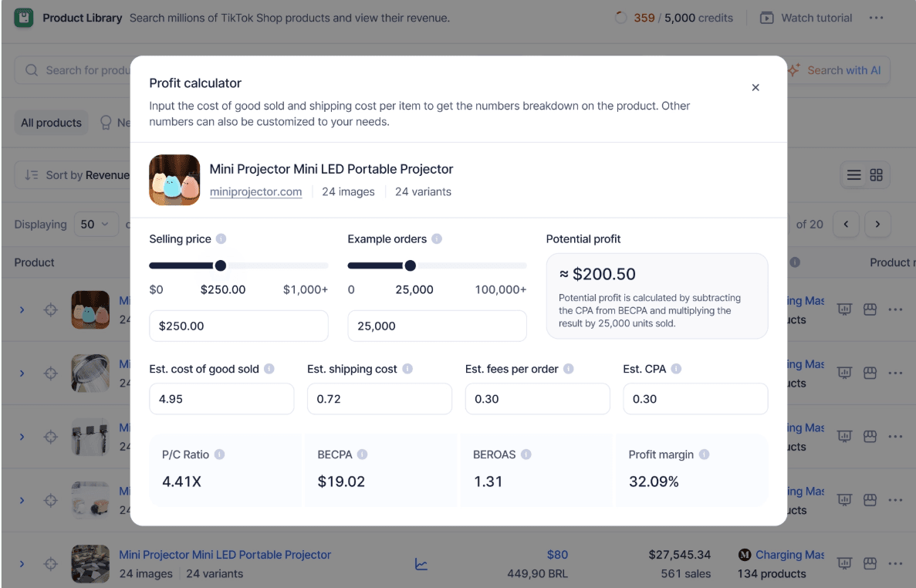Click the Example orders slider handle

point(411,265)
